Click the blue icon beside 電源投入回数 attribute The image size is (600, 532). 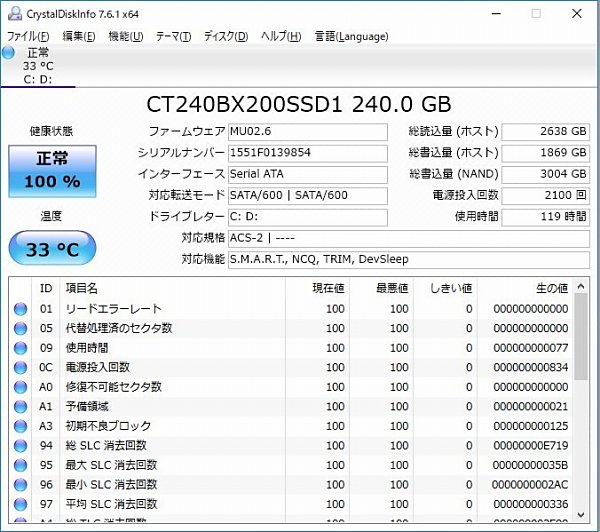(21, 367)
